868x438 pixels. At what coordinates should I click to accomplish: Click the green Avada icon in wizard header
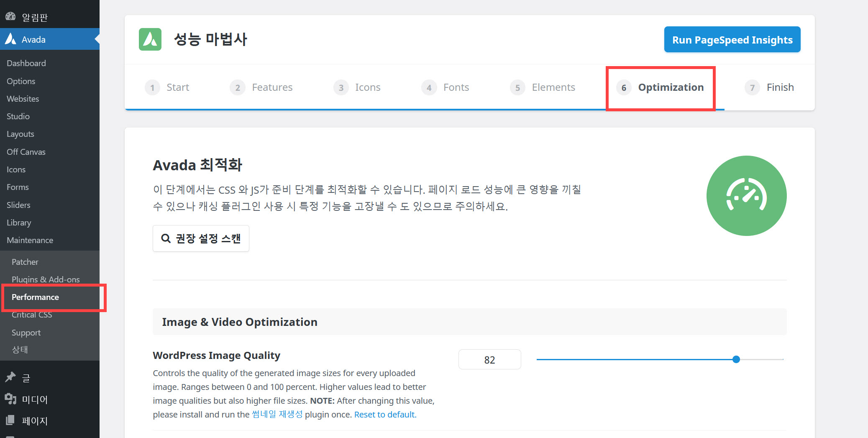point(150,39)
